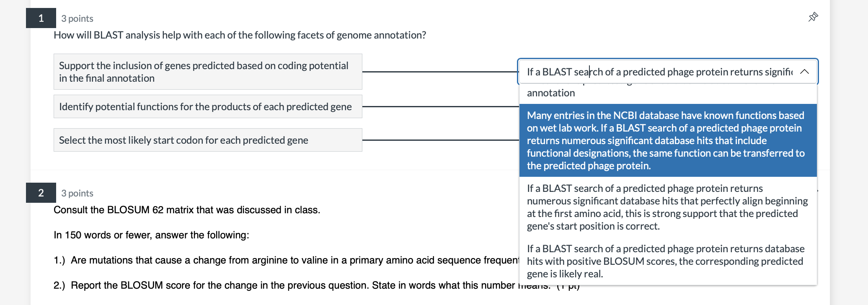The image size is (868, 305).
Task: Click the mutation question line starting with '1.)'
Action: pos(251,260)
